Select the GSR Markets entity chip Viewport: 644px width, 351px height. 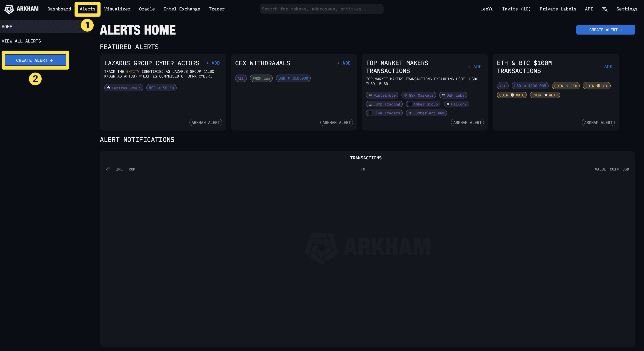click(x=419, y=95)
